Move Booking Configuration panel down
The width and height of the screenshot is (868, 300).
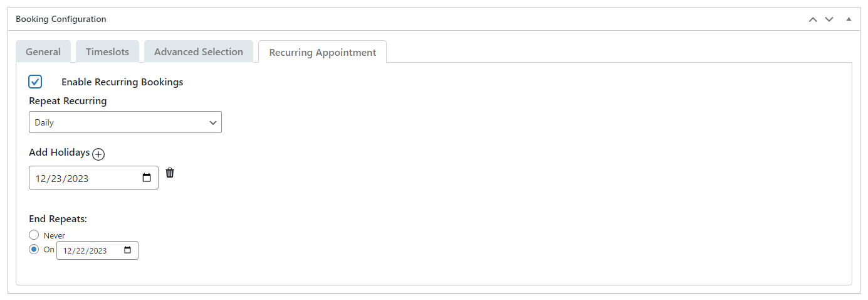coord(829,19)
